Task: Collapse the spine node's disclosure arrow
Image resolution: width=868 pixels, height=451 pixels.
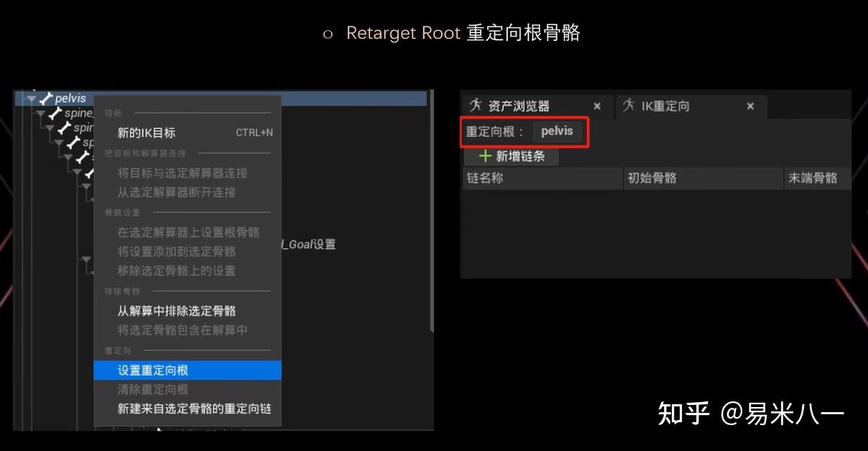Action: click(x=42, y=113)
